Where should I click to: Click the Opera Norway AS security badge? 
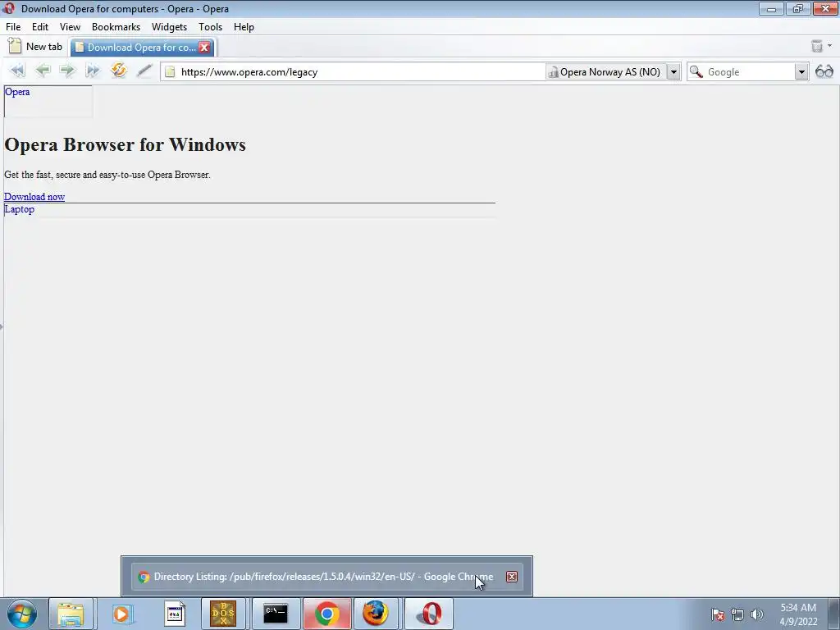coord(605,72)
